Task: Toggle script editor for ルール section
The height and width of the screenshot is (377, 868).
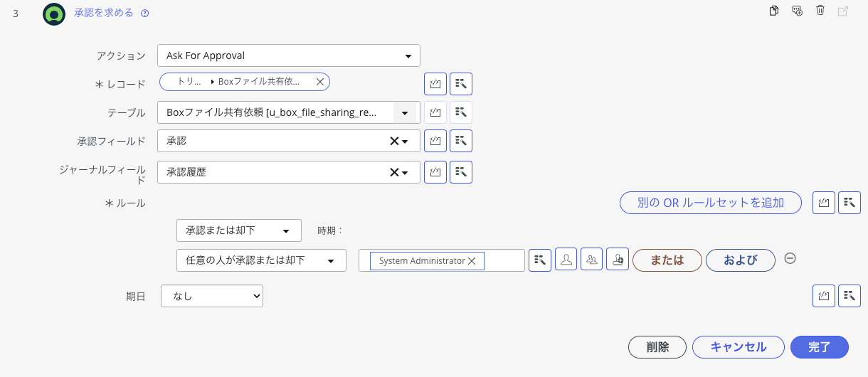Action: tap(824, 203)
